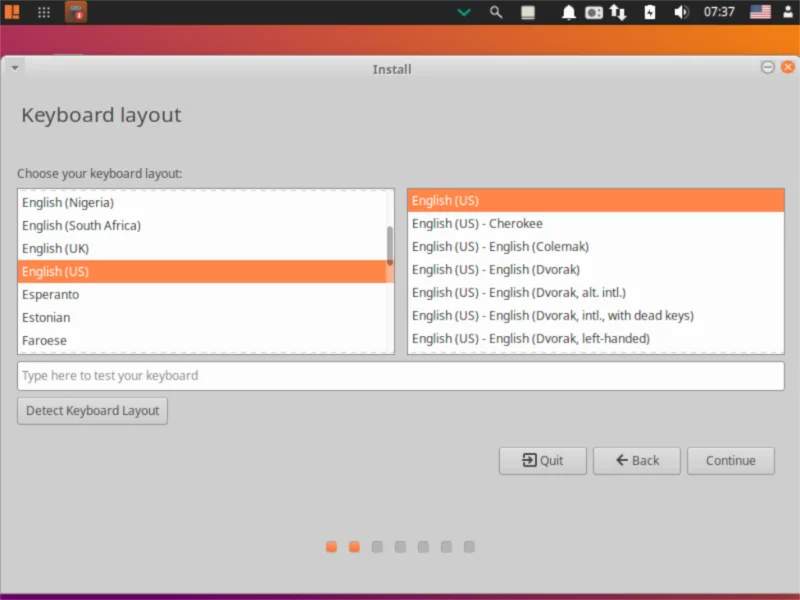The height and width of the screenshot is (600, 800).
Task: Click Detect Keyboard Layout button
Action: (x=92, y=411)
